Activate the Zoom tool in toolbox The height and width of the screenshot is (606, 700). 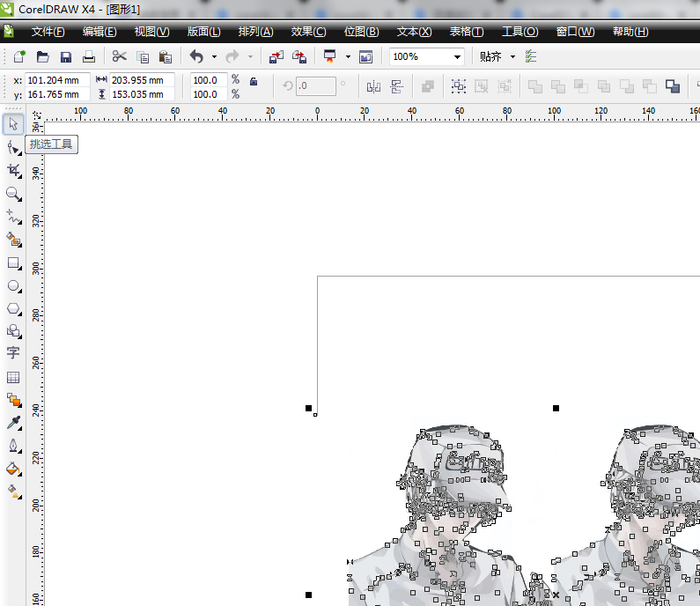(13, 193)
